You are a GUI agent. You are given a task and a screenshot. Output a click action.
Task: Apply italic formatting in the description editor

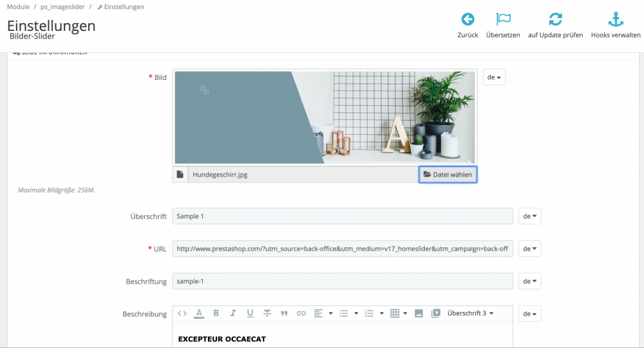(233, 313)
